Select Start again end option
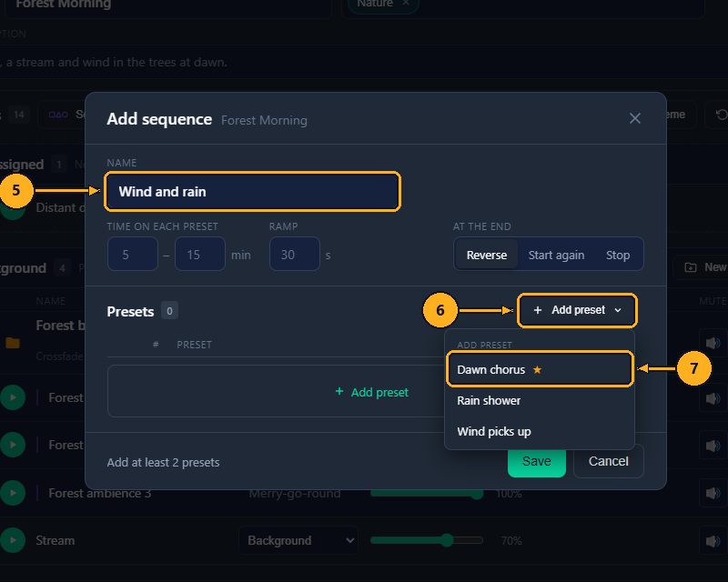This screenshot has width=728, height=582. [x=556, y=255]
